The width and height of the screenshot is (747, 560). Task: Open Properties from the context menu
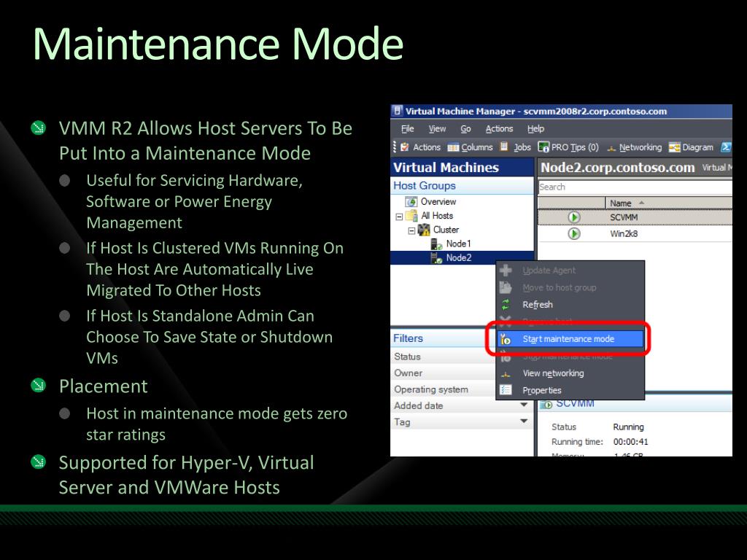[x=542, y=390]
